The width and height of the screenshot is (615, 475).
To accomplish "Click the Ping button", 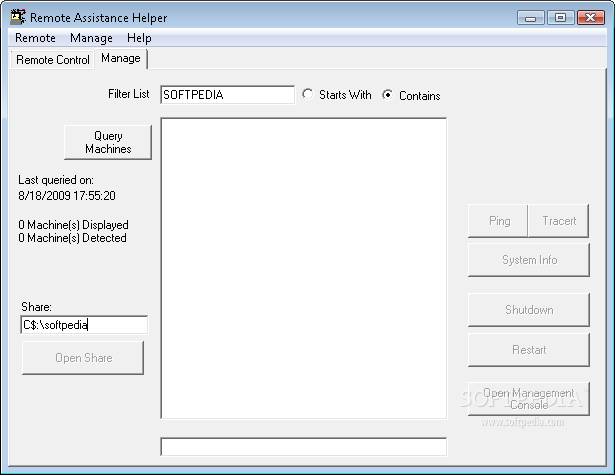I will 498,221.
